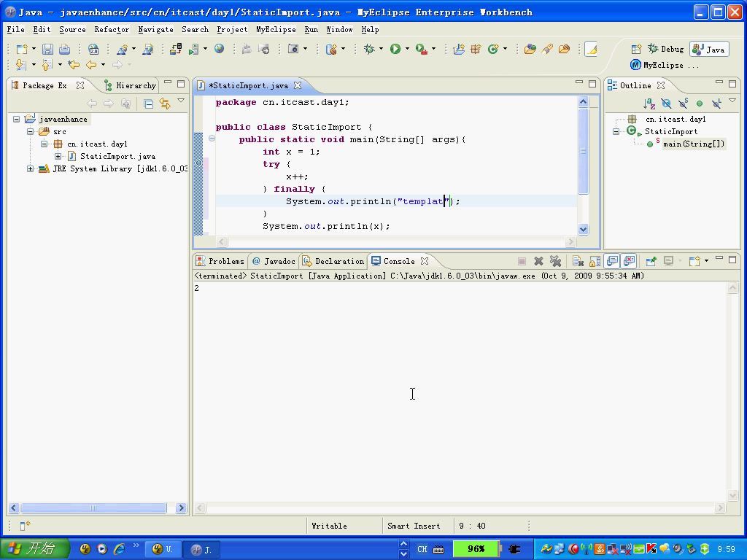Image resolution: width=747 pixels, height=560 pixels.
Task: Toggle Link with Editor in Package Explorer
Action: 164,104
